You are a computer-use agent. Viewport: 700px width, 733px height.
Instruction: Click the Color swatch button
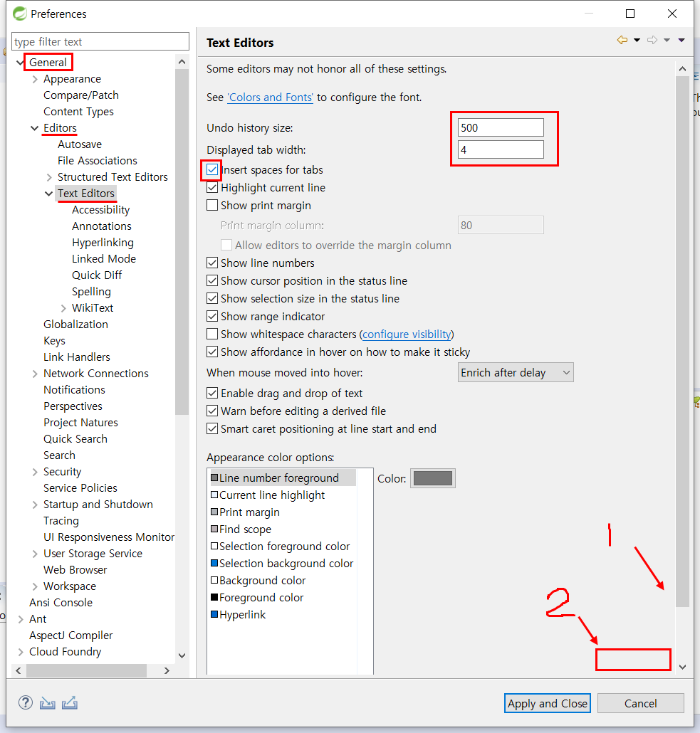click(x=433, y=478)
